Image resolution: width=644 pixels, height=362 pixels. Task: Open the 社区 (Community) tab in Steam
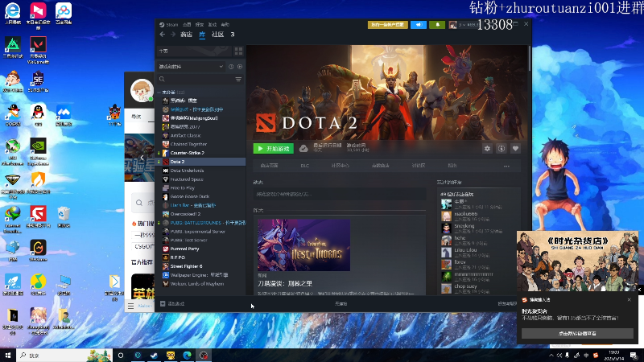[x=217, y=35]
